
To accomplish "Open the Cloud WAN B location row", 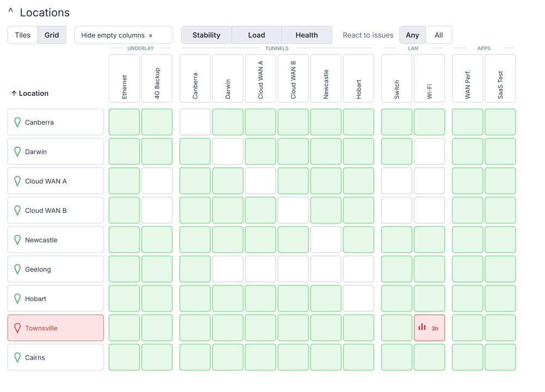I will [56, 210].
